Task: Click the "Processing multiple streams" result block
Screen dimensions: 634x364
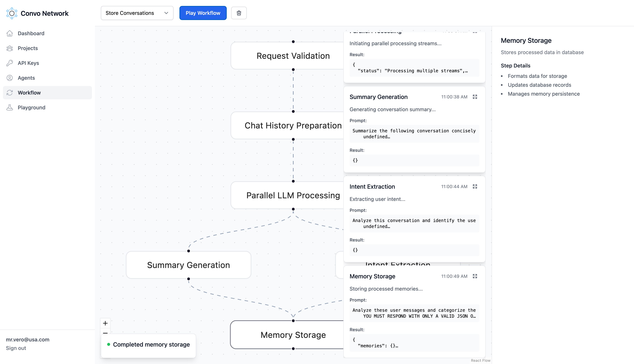Action: [x=414, y=68]
